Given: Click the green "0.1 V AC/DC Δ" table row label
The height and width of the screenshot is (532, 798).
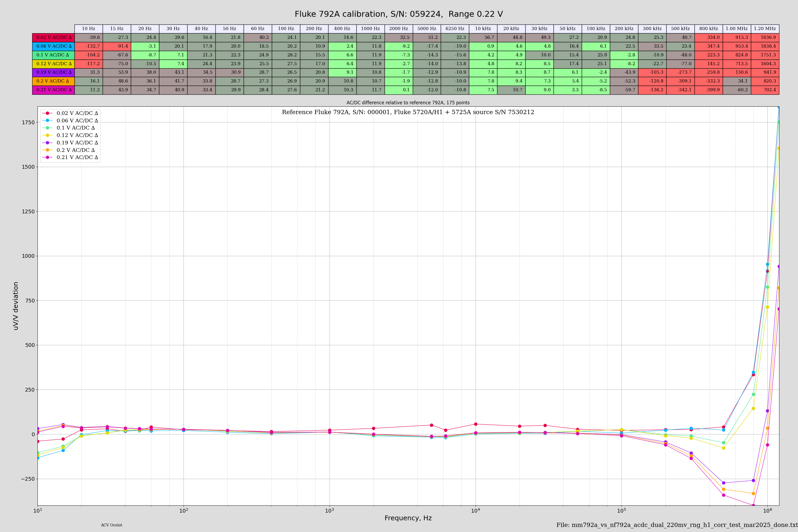Looking at the screenshot, I should pyautogui.click(x=54, y=55).
